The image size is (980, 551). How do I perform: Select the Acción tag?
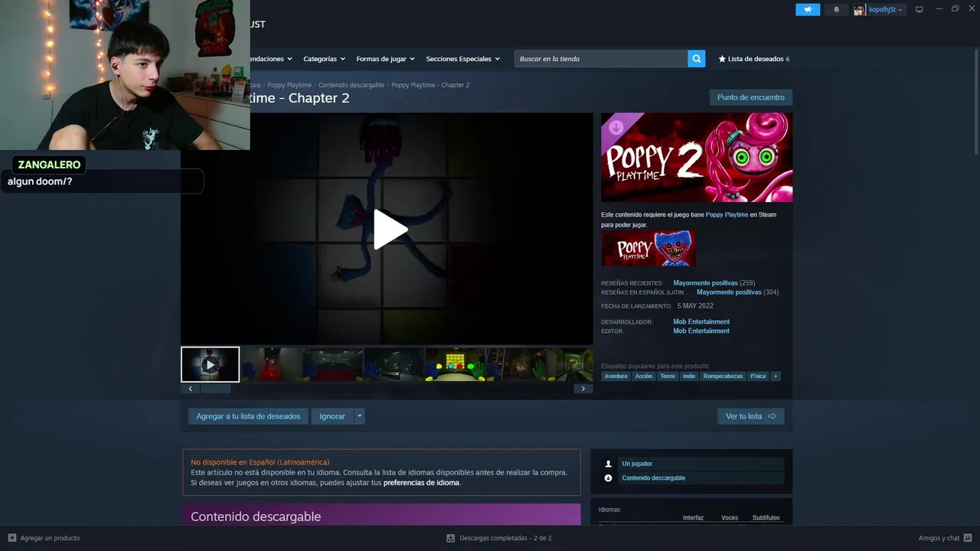click(x=644, y=376)
